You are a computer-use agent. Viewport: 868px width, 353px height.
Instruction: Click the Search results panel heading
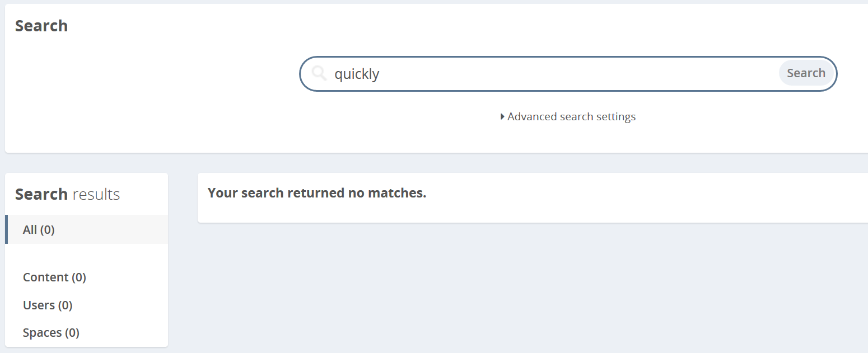(x=68, y=194)
